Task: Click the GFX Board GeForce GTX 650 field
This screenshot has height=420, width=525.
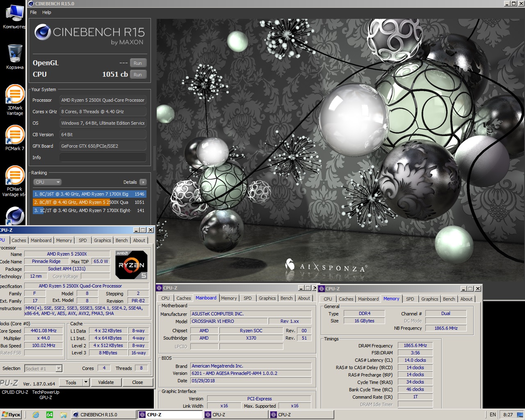Action: point(103,146)
